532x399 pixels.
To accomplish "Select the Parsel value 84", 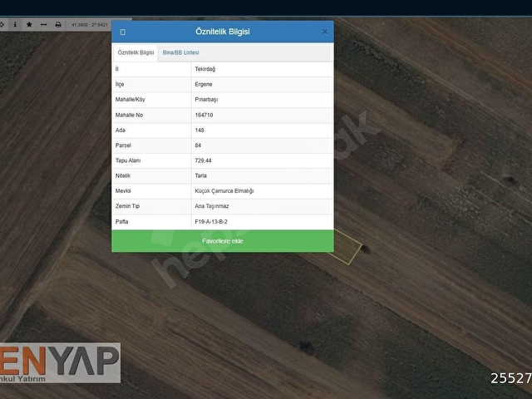I will [x=198, y=145].
